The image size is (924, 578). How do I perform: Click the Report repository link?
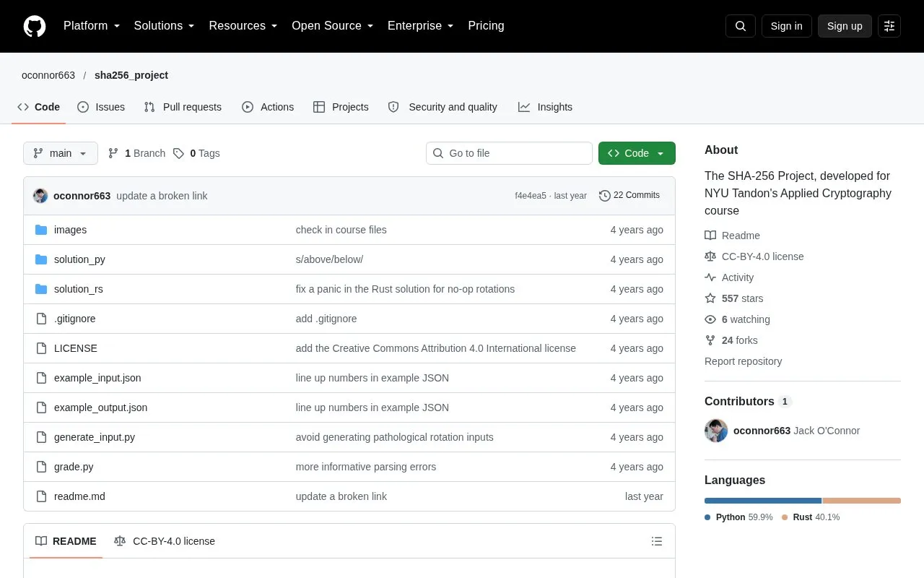click(x=744, y=361)
